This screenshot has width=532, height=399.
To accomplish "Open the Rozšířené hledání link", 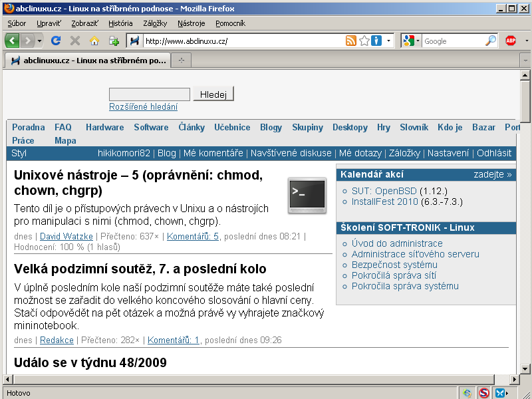I will click(143, 106).
